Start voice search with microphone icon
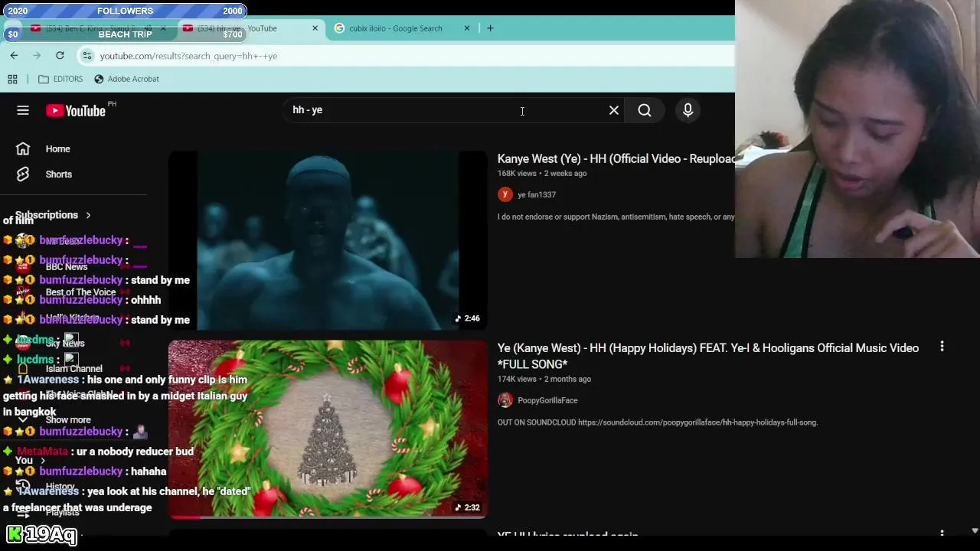Screen dimensions: 980x551 [x=688, y=110]
